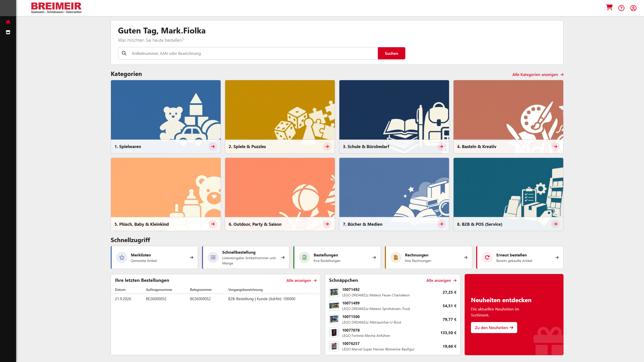
Task: Click the help question mark icon
Action: point(621,8)
